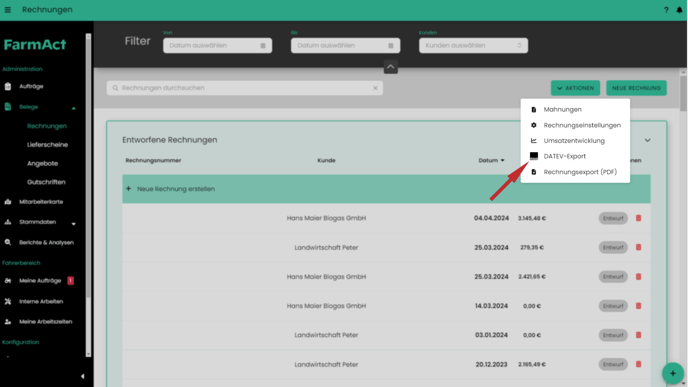Click the Mitarbeiterkarte icon in sidebar
The image size is (688, 387).
pos(8,202)
